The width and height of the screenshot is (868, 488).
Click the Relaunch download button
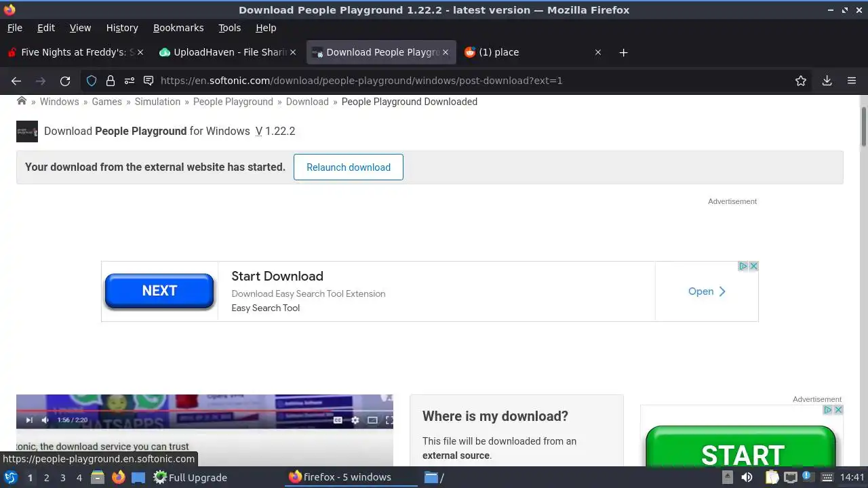349,167
